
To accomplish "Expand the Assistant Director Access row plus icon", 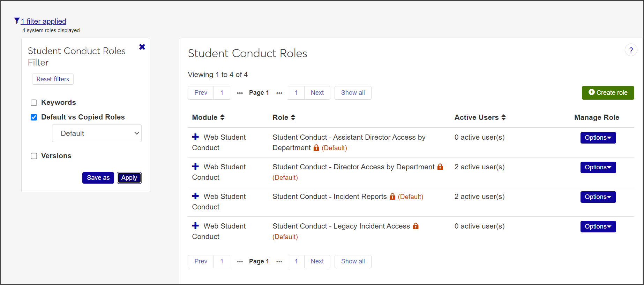I will pyautogui.click(x=195, y=137).
